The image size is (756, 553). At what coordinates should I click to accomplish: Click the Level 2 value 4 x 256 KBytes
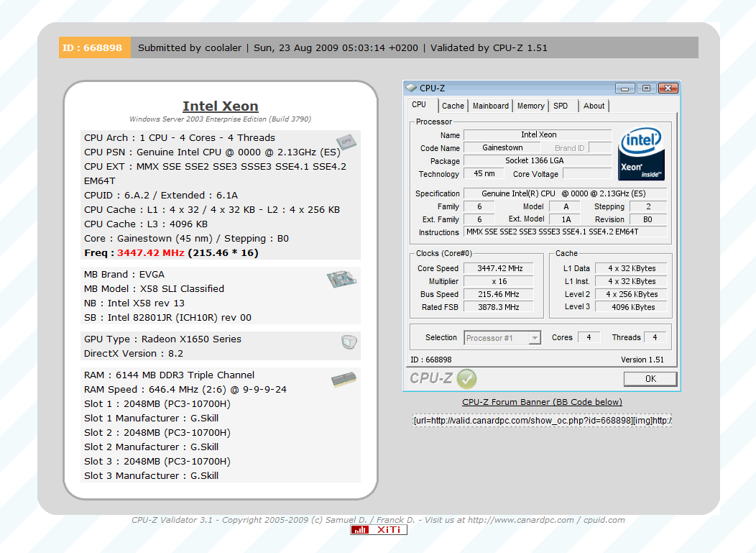pyautogui.click(x=632, y=294)
